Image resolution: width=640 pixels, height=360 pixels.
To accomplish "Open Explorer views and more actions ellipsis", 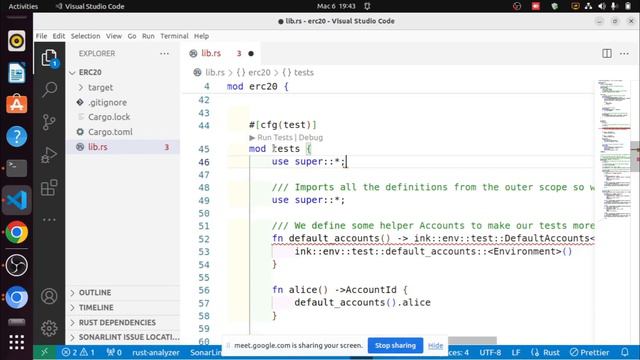I will (164, 53).
